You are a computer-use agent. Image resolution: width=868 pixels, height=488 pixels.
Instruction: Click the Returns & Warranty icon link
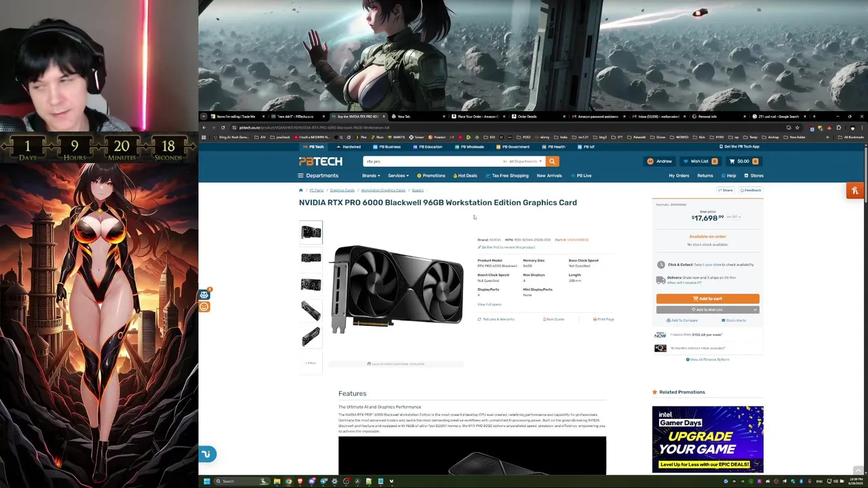(496, 319)
